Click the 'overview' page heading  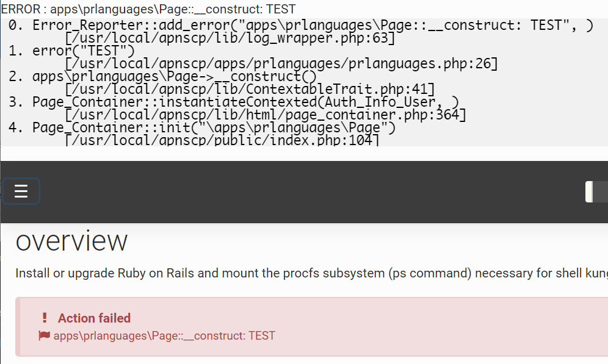pos(71,241)
